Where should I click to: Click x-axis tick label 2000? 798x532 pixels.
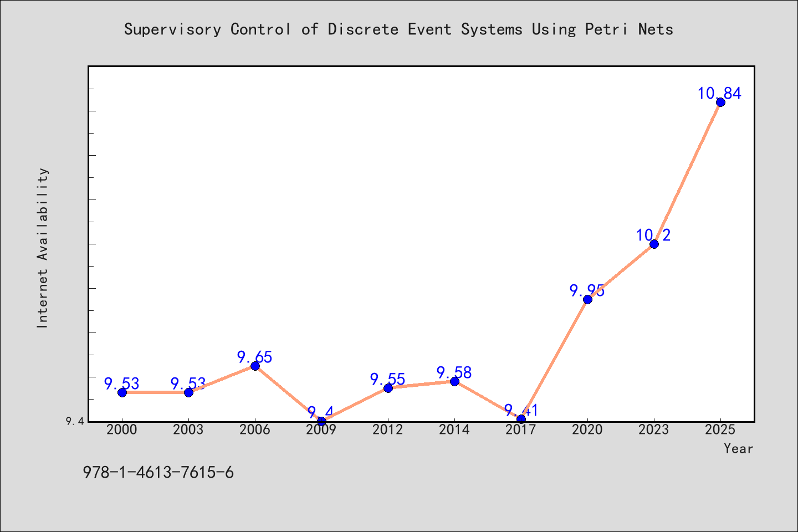point(122,430)
